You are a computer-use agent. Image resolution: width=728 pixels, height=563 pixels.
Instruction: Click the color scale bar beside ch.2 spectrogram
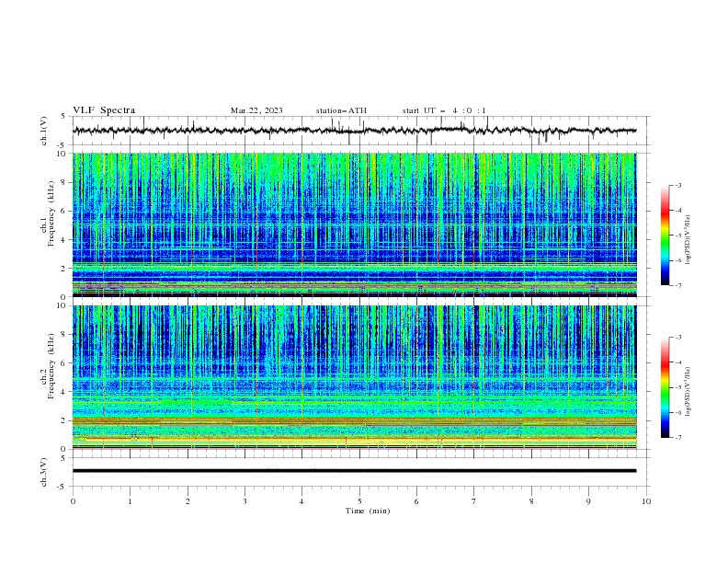click(665, 387)
